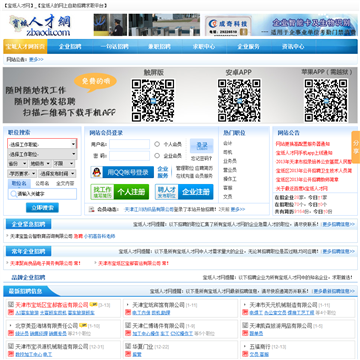Click the 更多>> link beside 网站公告
360x360 pixels.
click(x=36, y=59)
